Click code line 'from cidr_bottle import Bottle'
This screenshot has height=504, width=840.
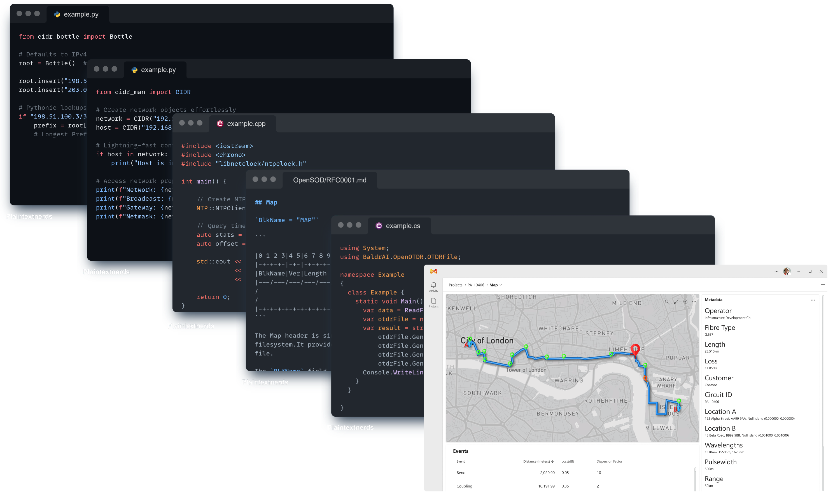coord(75,36)
